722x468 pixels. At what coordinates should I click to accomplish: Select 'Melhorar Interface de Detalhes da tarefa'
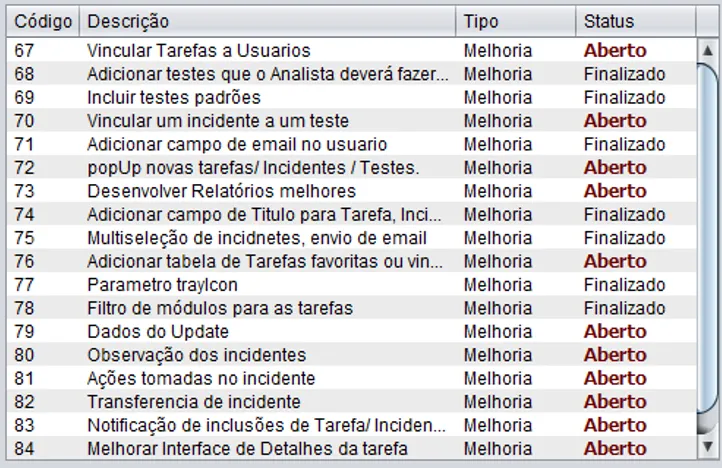[247, 449]
